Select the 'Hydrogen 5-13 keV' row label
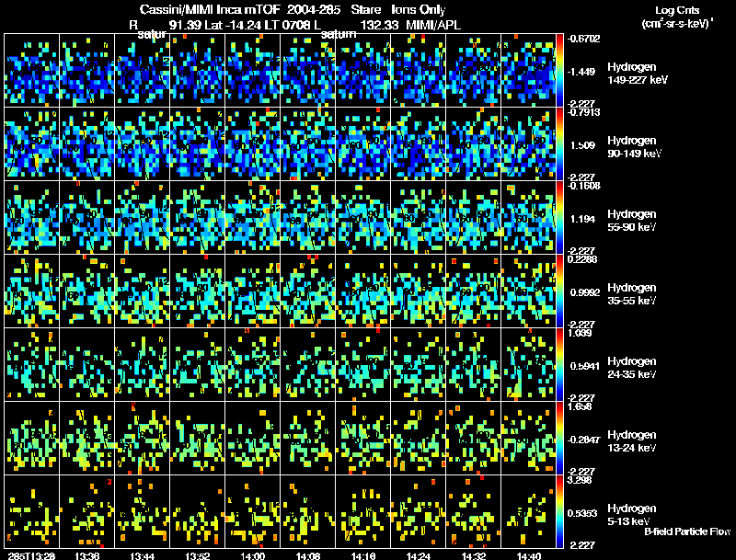Image resolution: width=736 pixels, height=560 pixels. click(632, 515)
